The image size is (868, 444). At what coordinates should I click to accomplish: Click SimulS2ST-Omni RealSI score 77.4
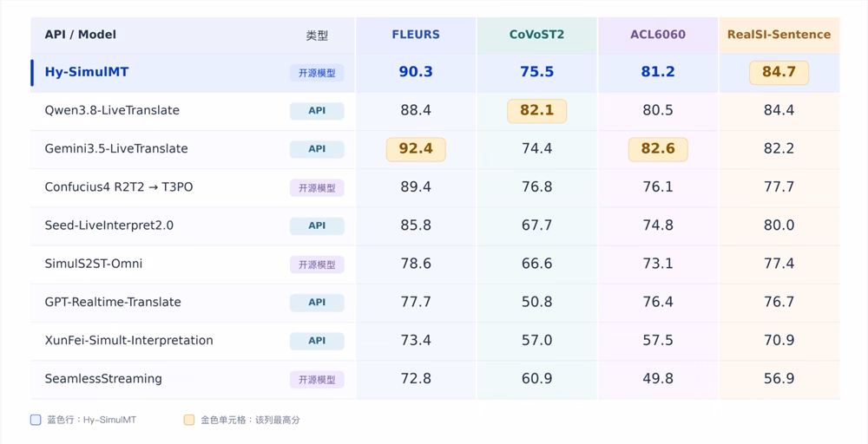[x=779, y=264]
